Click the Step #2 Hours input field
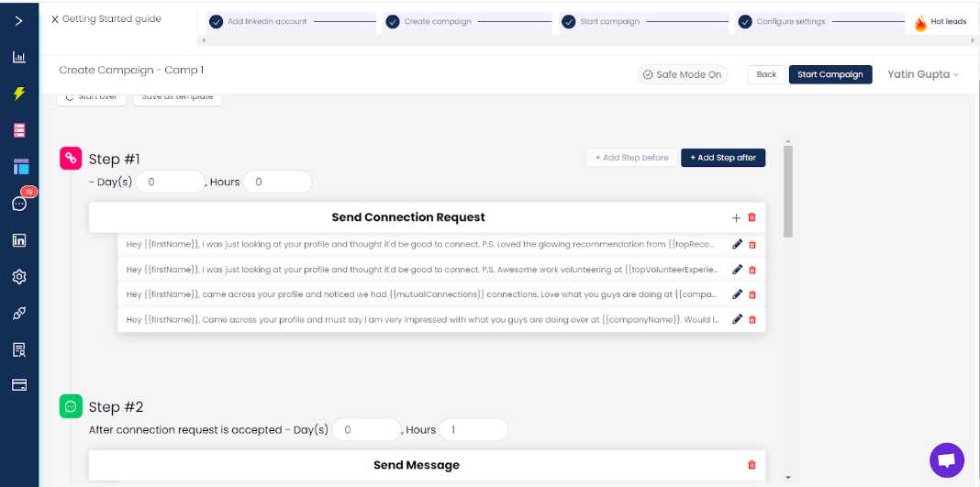This screenshot has width=980, height=487. click(x=473, y=429)
